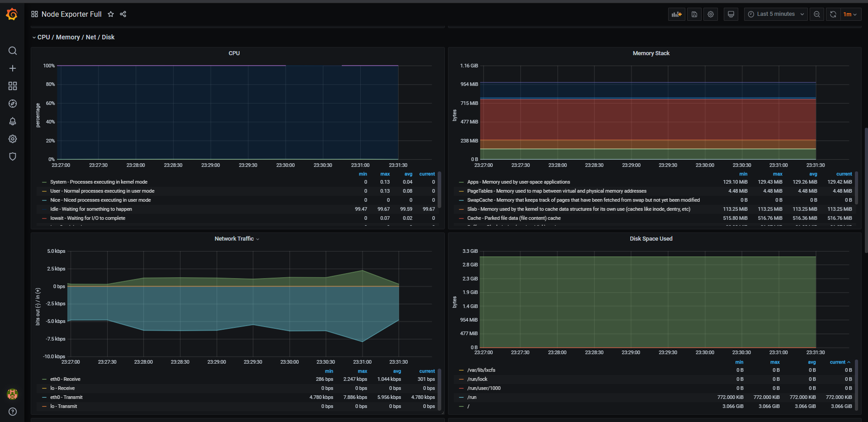Click the save dashboard icon

pos(694,14)
